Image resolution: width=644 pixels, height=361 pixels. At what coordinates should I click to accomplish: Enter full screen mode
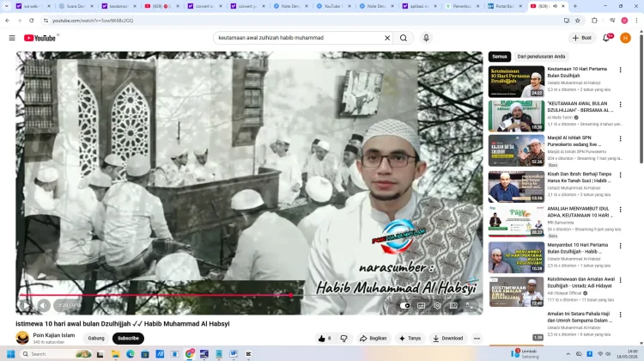coord(469,305)
